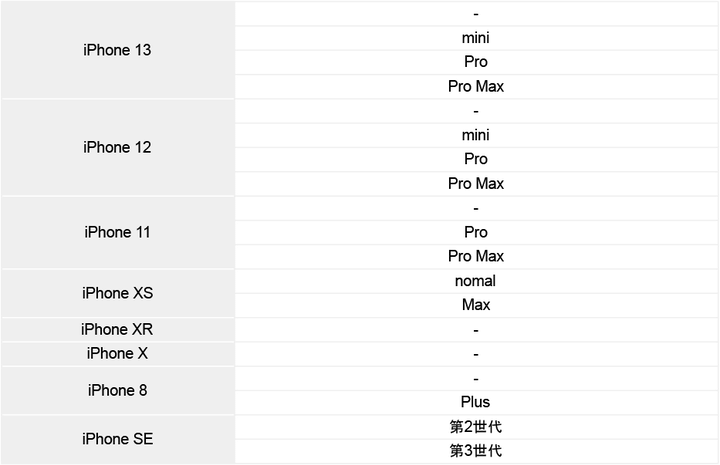Select the 第3世代 cell for iPhone SE
Viewport: 720px width, 465px height.
tap(476, 451)
